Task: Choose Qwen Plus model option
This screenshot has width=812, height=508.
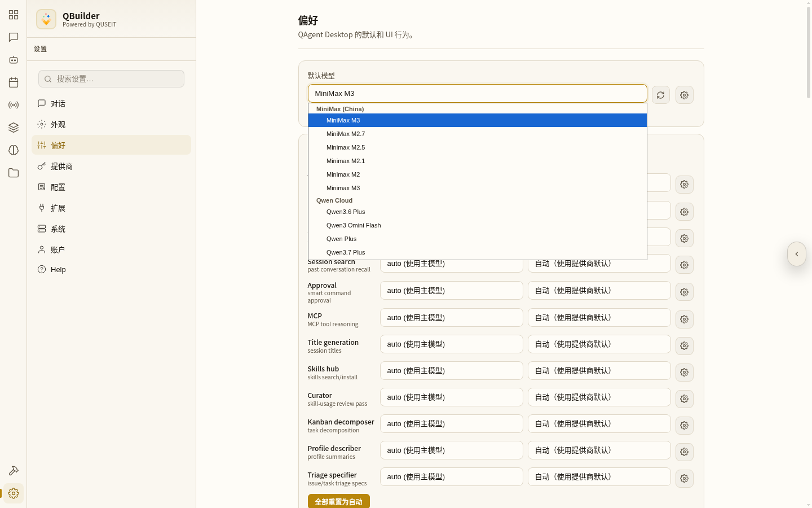Action: coord(478,239)
